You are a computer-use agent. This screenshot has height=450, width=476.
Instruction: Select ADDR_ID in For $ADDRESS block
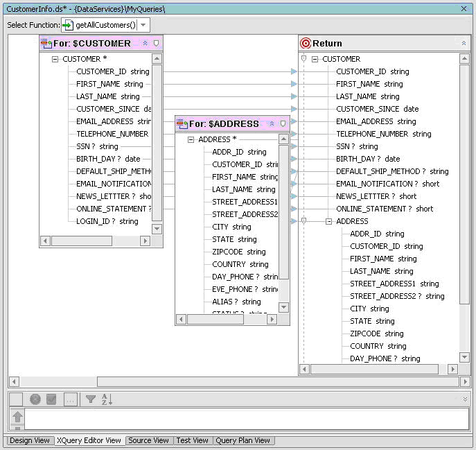click(239, 152)
